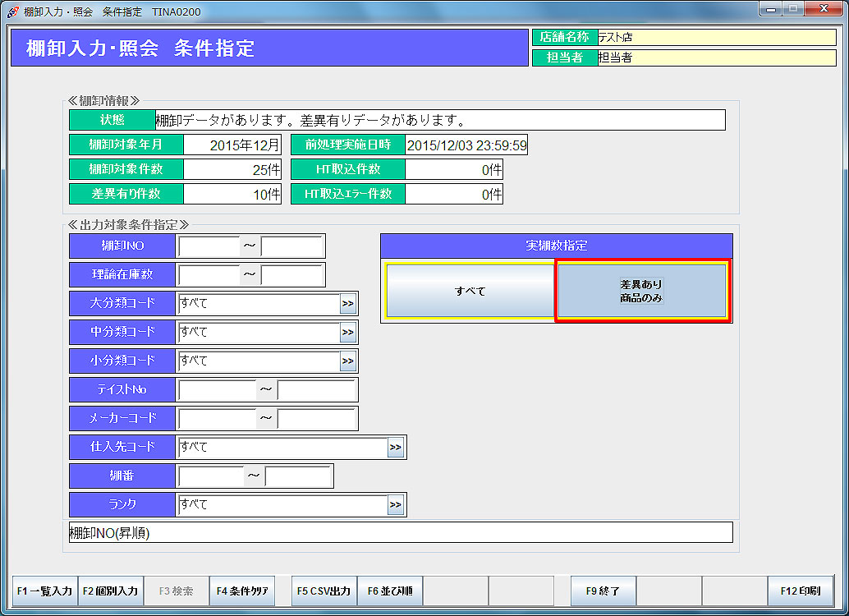Image resolution: width=849 pixels, height=616 pixels.
Task: Select 差異あり商品のみ option
Action: click(x=641, y=291)
